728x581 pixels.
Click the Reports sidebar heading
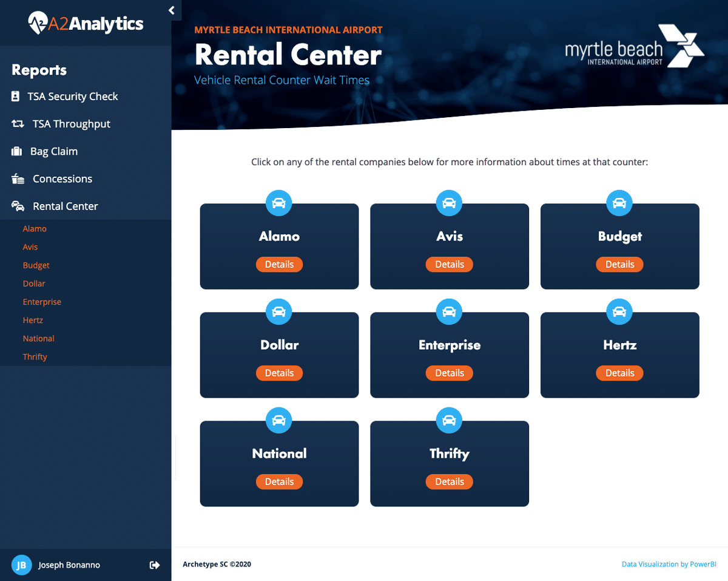click(39, 70)
